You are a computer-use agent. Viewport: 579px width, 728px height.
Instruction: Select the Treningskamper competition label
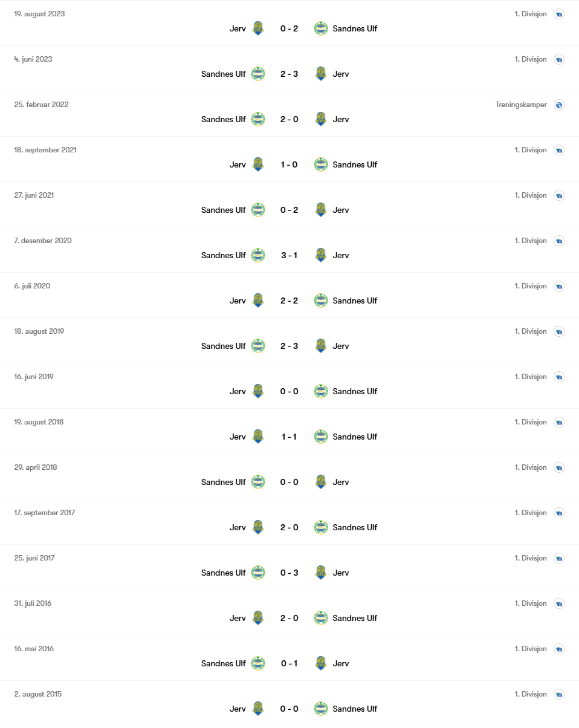(521, 105)
